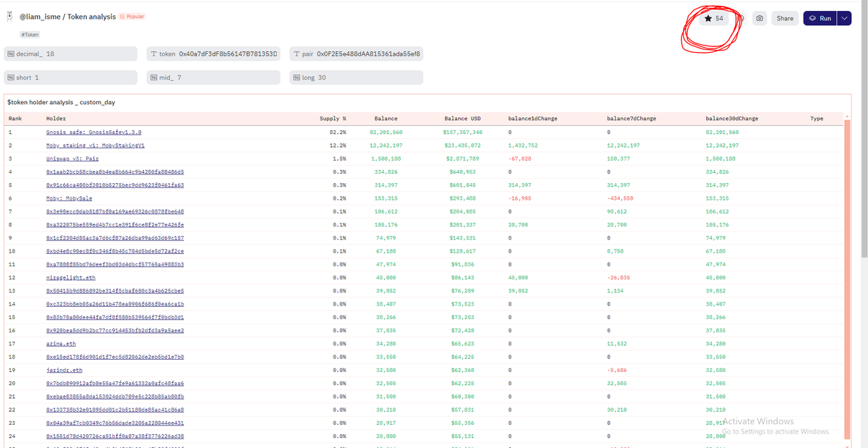
Task: Sort by the Holder column header
Action: click(56, 118)
